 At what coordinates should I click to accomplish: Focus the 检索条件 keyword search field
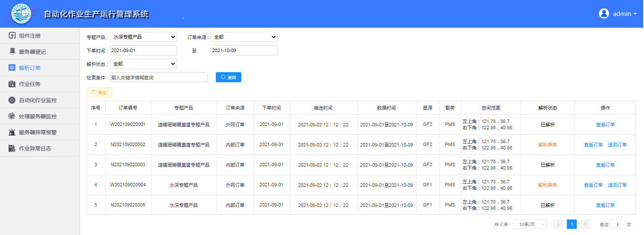coord(158,78)
